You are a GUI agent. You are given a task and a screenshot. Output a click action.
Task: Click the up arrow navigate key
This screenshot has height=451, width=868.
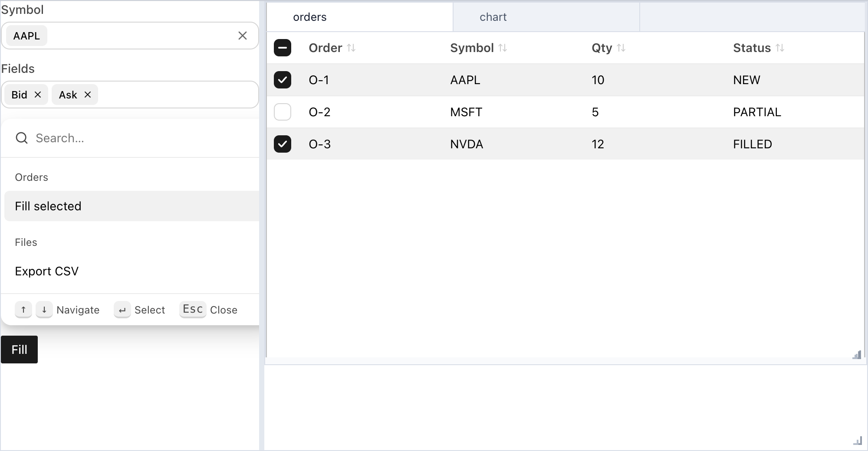point(23,310)
